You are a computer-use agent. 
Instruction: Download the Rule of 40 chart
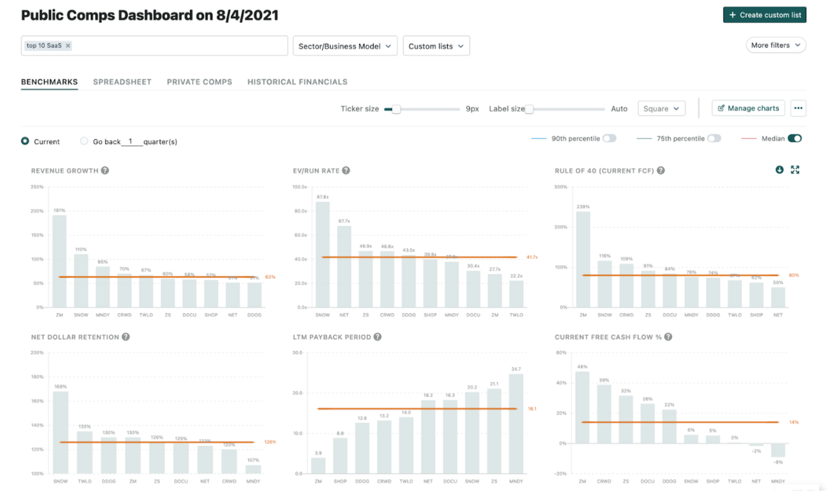[x=779, y=170]
